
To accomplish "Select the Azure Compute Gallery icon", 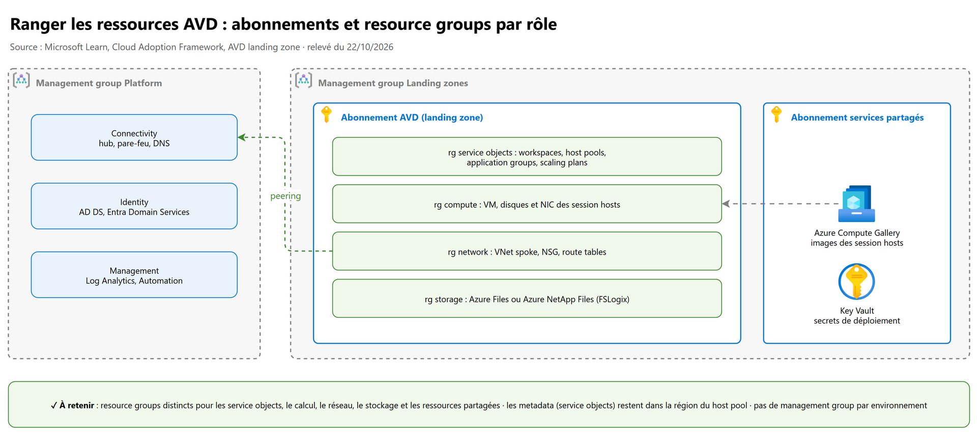I will pos(857,204).
